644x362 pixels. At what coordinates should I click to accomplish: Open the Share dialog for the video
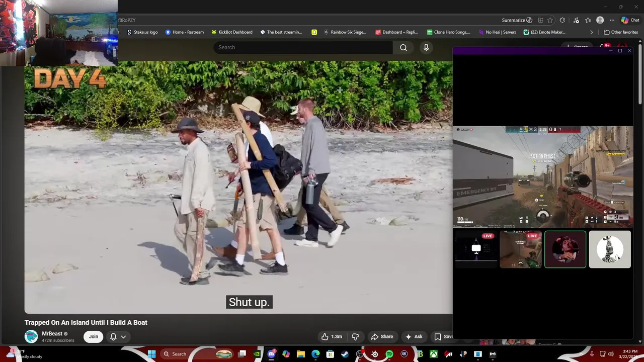pyautogui.click(x=381, y=337)
